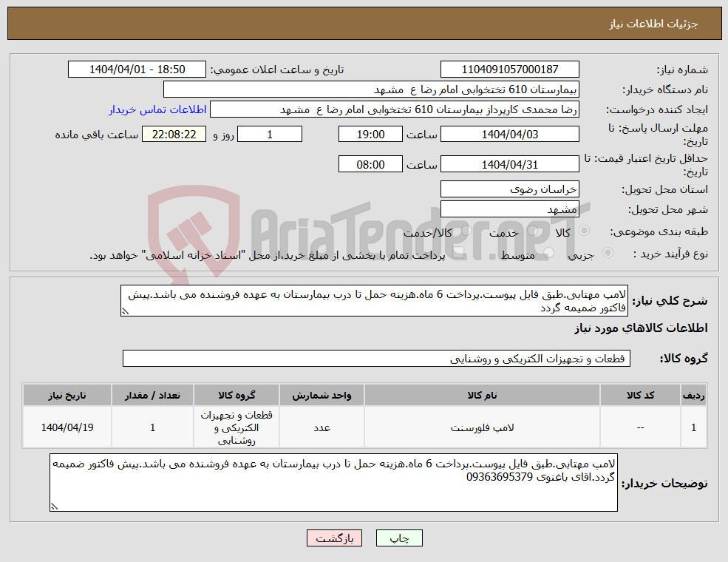Click the تعداد / مقدار column header
The image size is (728, 562).
(152, 396)
